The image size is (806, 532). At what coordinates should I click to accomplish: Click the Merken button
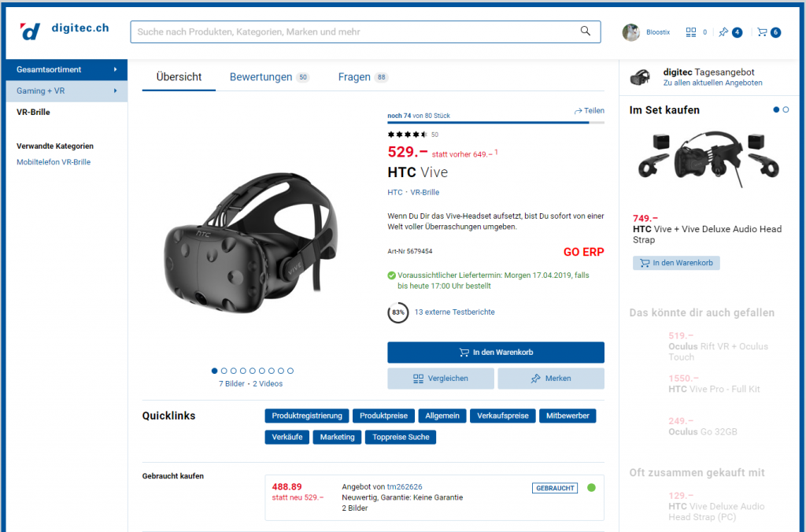pos(551,379)
